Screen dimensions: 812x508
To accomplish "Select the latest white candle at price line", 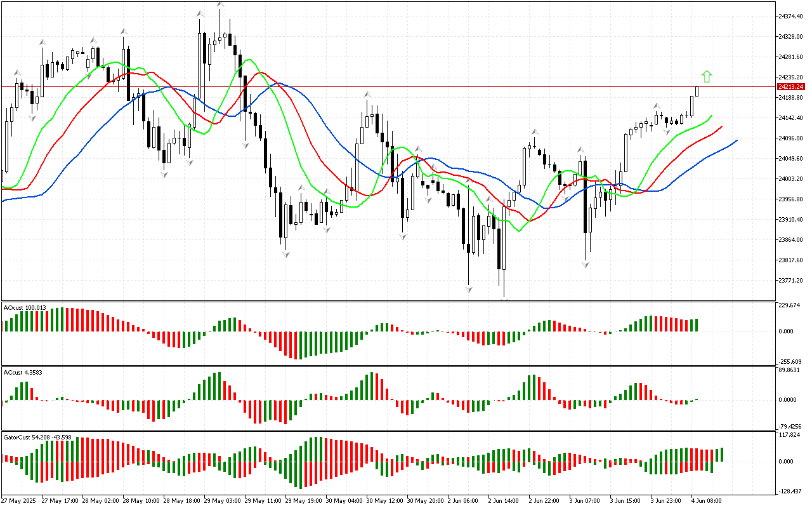I will [697, 91].
